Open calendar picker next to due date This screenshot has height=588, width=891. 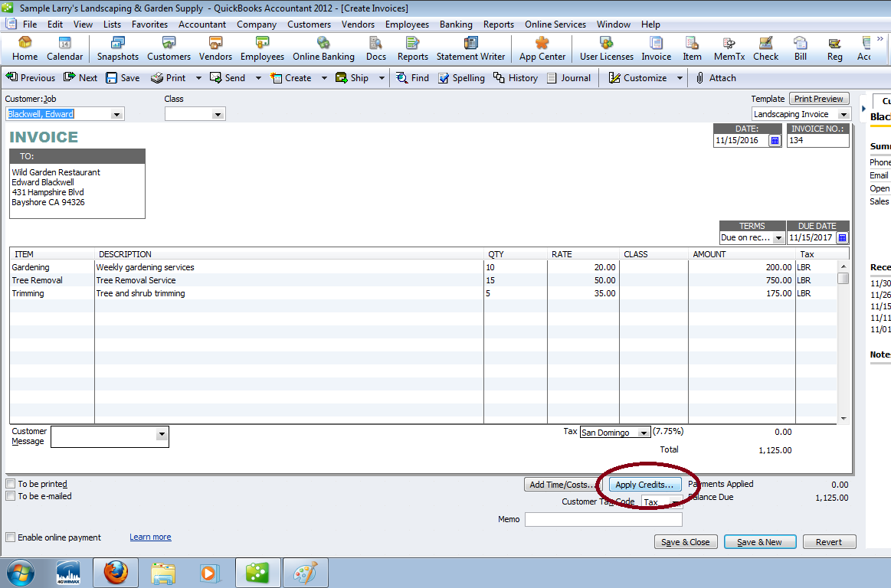(842, 237)
